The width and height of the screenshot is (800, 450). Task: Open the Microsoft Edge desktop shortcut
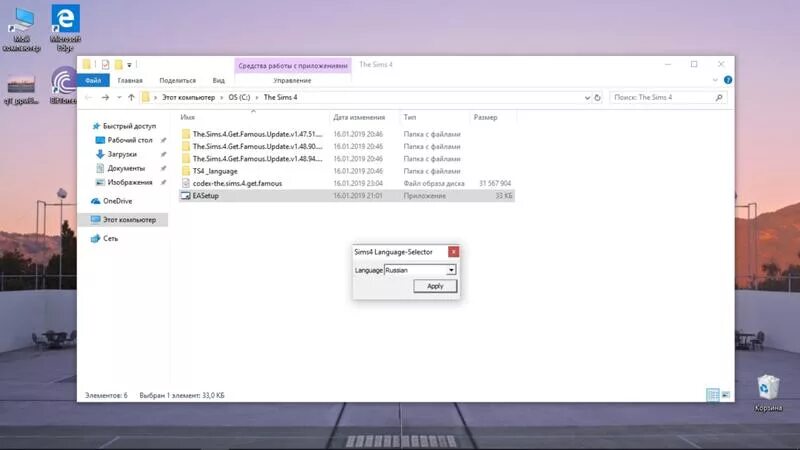[x=65, y=27]
